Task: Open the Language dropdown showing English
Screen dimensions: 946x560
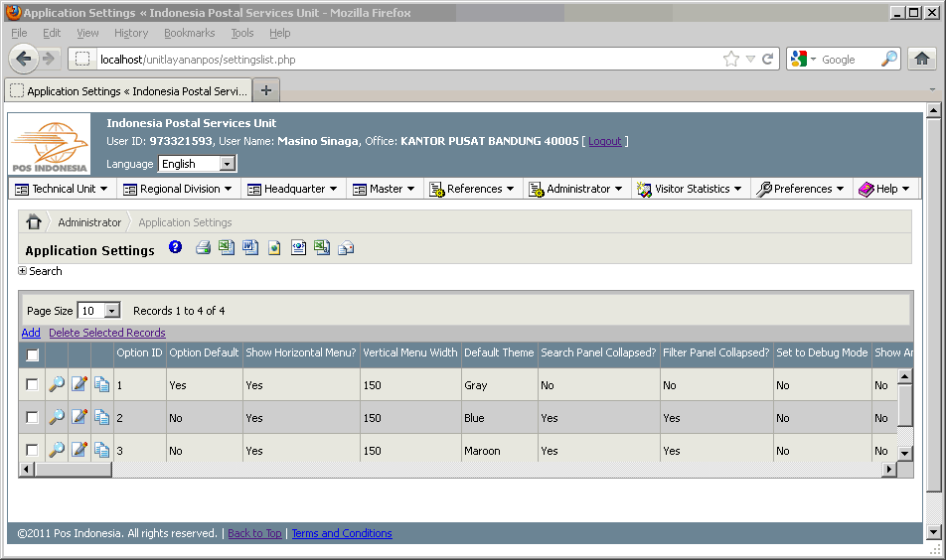Action: coord(198,164)
